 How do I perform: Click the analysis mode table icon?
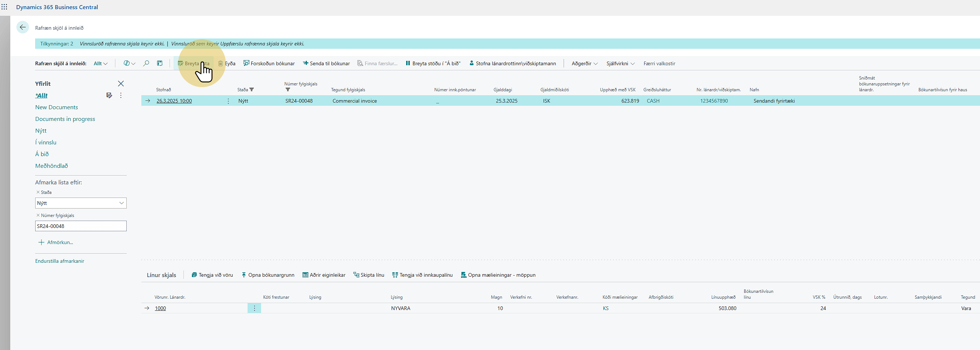coord(160,64)
